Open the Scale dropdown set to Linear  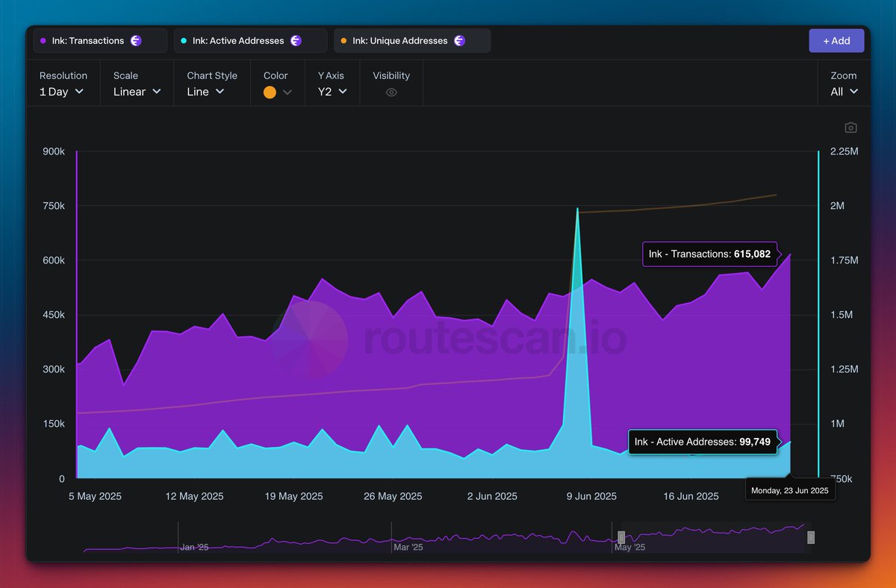pyautogui.click(x=136, y=91)
